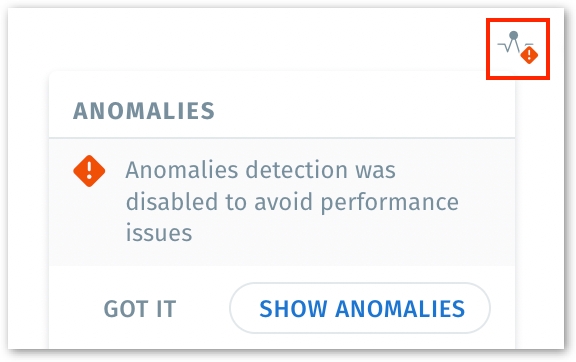Click the exclamation mark beside the message
The width and height of the screenshot is (576, 362).
89,171
